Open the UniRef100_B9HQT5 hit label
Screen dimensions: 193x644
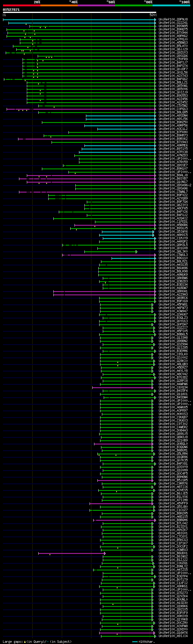click(x=173, y=29)
